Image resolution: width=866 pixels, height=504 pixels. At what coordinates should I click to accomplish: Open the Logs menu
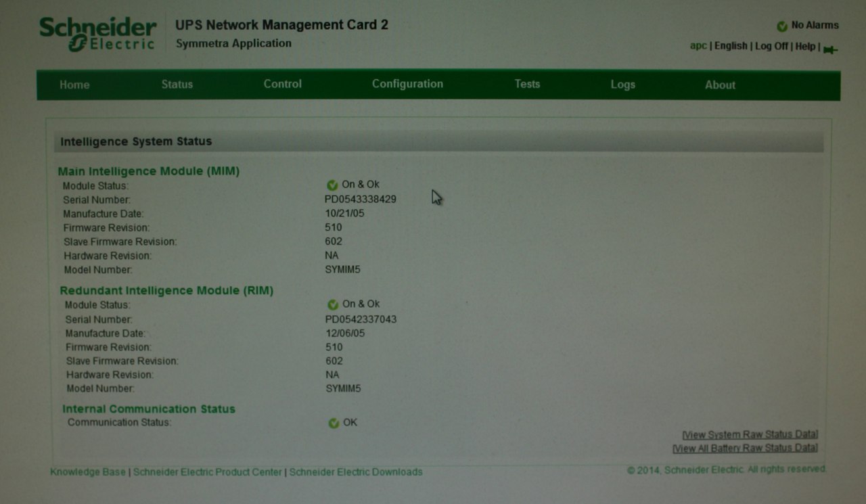pos(622,85)
